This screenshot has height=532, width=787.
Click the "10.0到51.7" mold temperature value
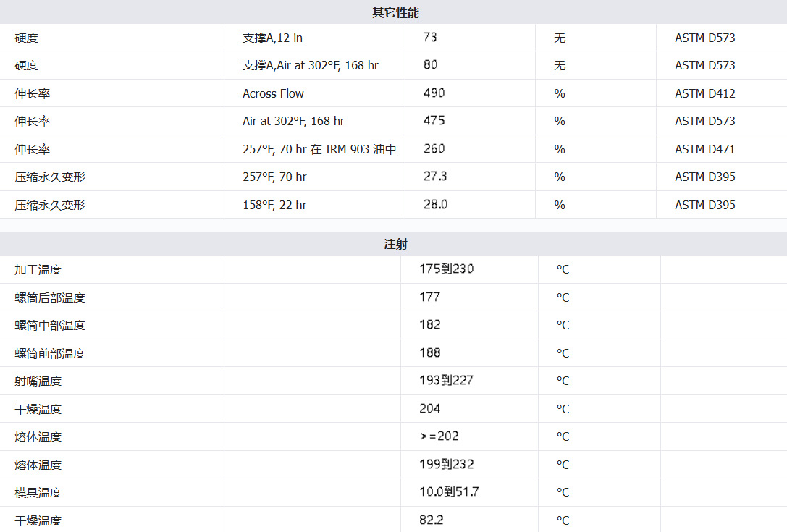coord(449,492)
